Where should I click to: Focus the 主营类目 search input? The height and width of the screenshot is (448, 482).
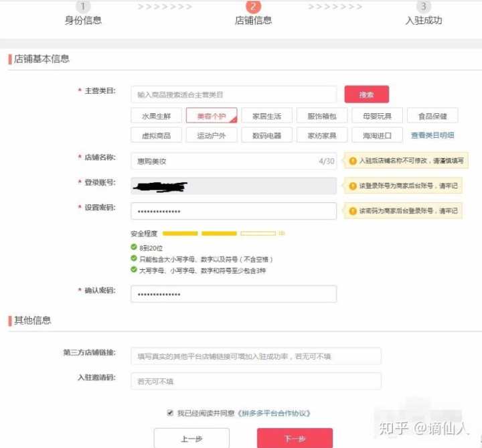point(234,94)
